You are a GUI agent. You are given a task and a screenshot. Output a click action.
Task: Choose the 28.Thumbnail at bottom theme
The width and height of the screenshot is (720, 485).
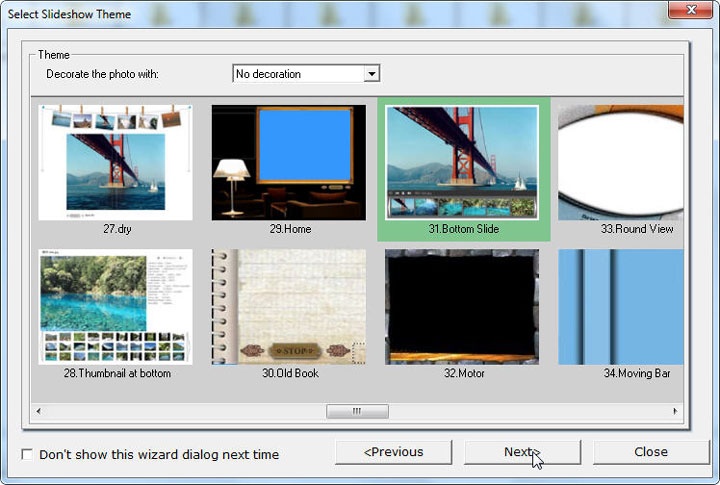coord(115,306)
